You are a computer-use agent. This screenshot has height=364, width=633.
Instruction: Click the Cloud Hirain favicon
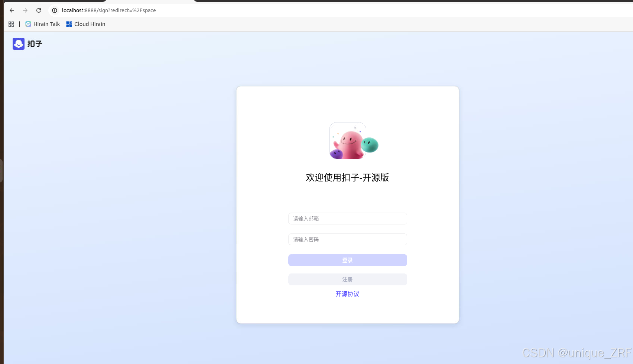tap(69, 24)
